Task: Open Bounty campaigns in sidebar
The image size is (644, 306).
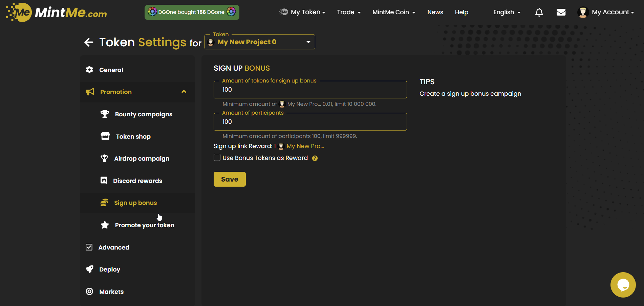Action: pos(144,114)
